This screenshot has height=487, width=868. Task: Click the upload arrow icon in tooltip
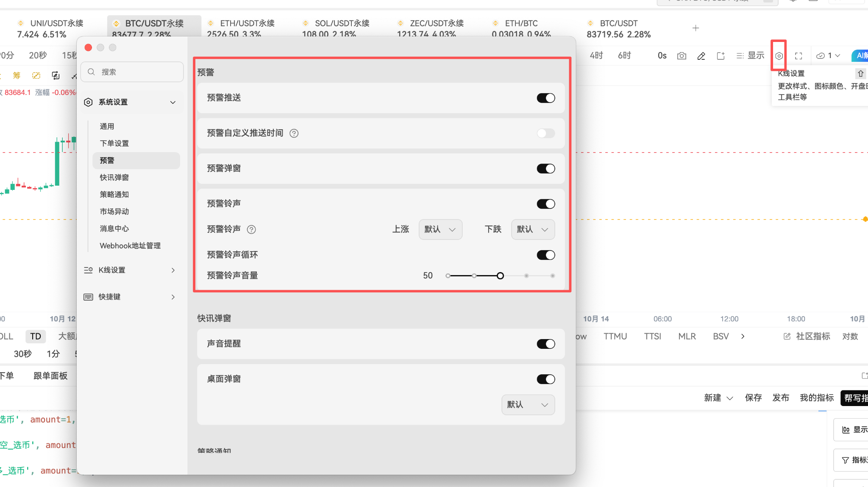[x=860, y=73]
